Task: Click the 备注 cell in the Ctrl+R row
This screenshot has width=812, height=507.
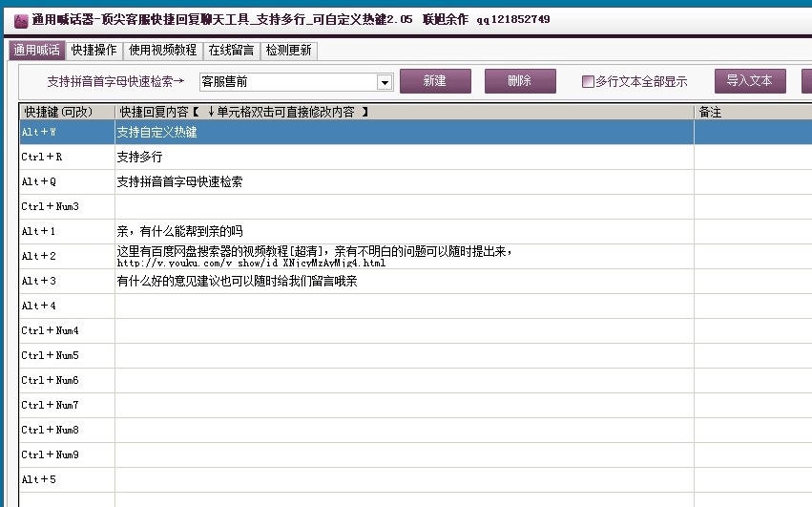Action: click(753, 158)
